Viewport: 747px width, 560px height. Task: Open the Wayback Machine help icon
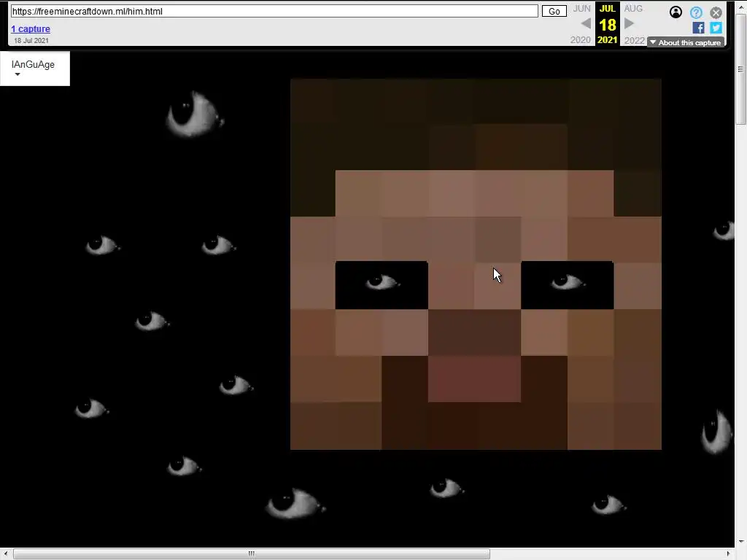(x=696, y=12)
